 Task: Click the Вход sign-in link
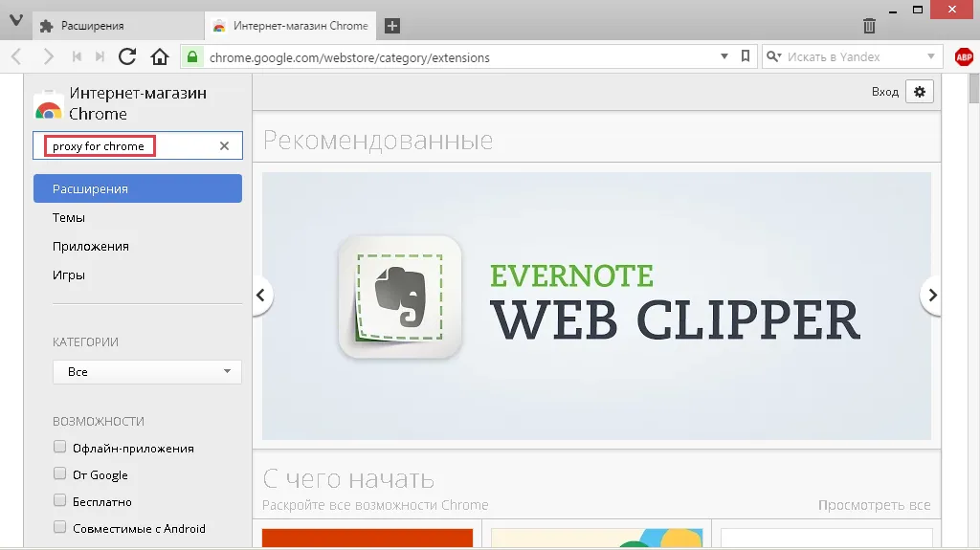tap(885, 92)
